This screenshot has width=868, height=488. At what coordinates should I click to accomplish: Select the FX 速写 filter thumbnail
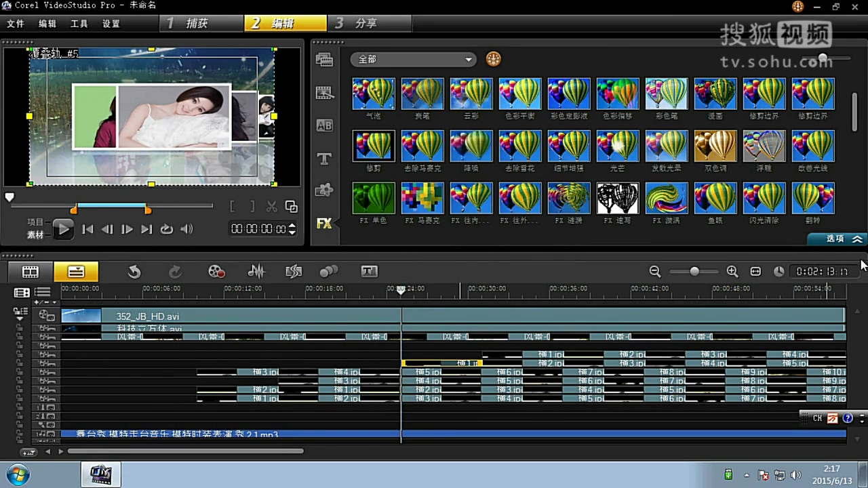pyautogui.click(x=618, y=198)
